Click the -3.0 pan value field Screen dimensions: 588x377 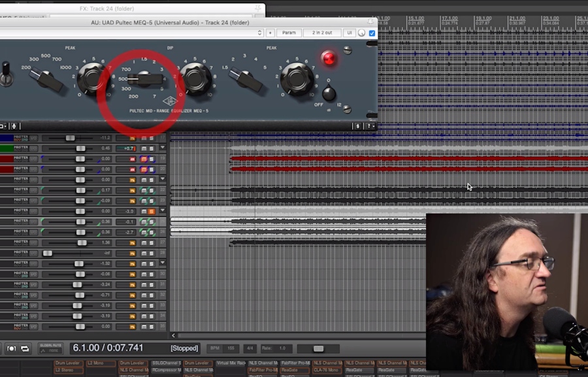point(125,212)
